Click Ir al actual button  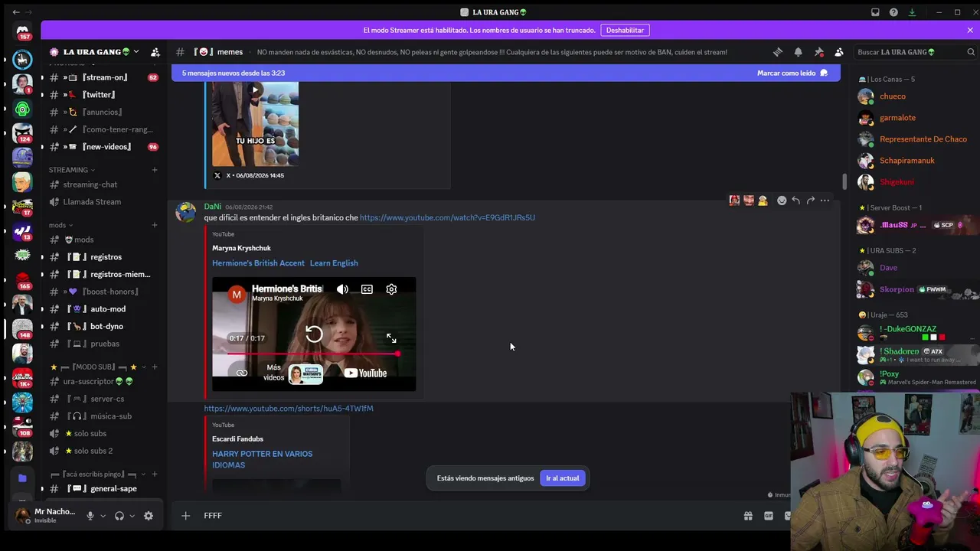[563, 478]
